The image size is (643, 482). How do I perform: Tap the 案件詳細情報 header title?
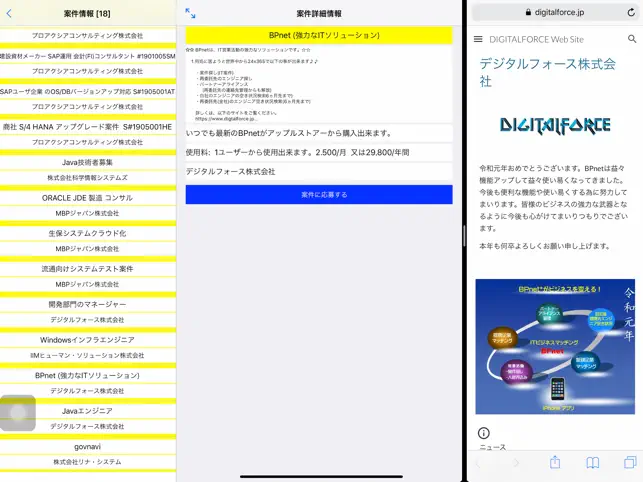(x=319, y=14)
